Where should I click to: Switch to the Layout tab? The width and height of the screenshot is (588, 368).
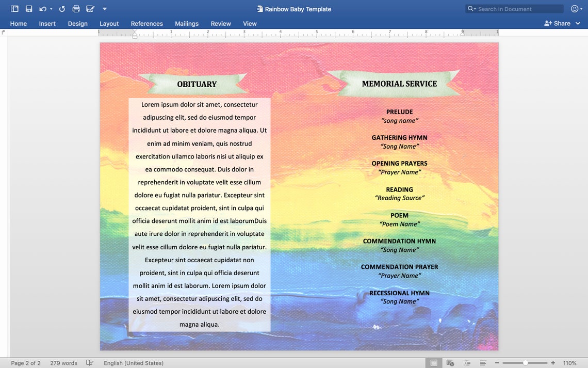tap(109, 23)
